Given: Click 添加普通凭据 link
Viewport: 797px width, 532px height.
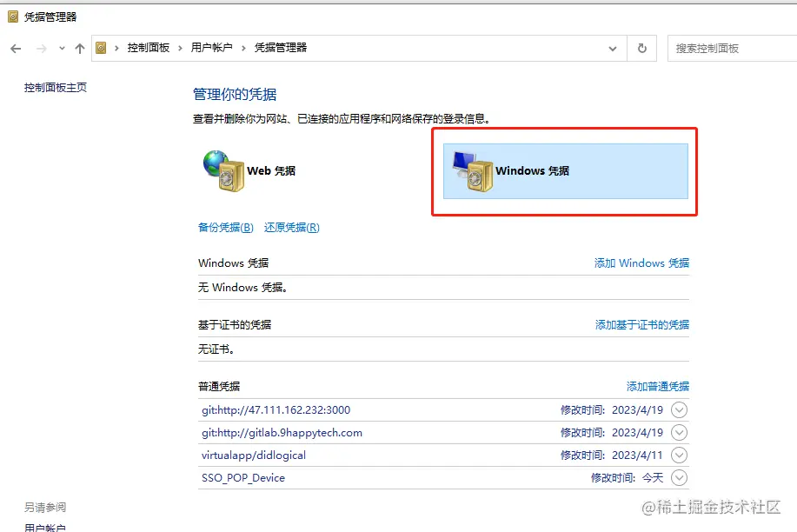Looking at the screenshot, I should click(658, 387).
